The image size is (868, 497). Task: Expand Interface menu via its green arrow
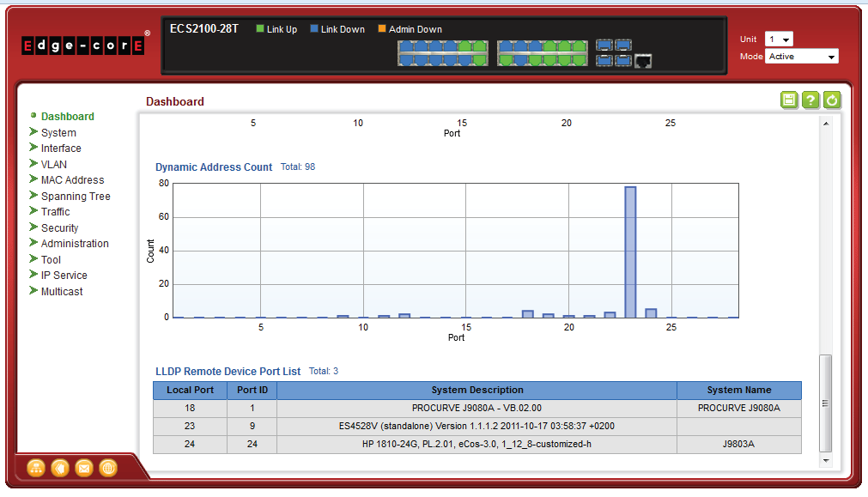(x=33, y=148)
